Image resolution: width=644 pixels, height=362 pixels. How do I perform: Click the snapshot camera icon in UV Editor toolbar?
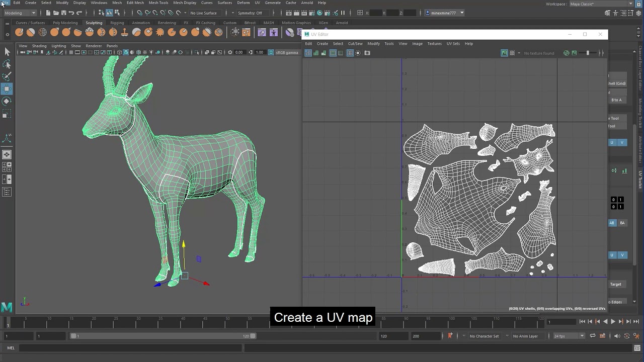(x=367, y=53)
